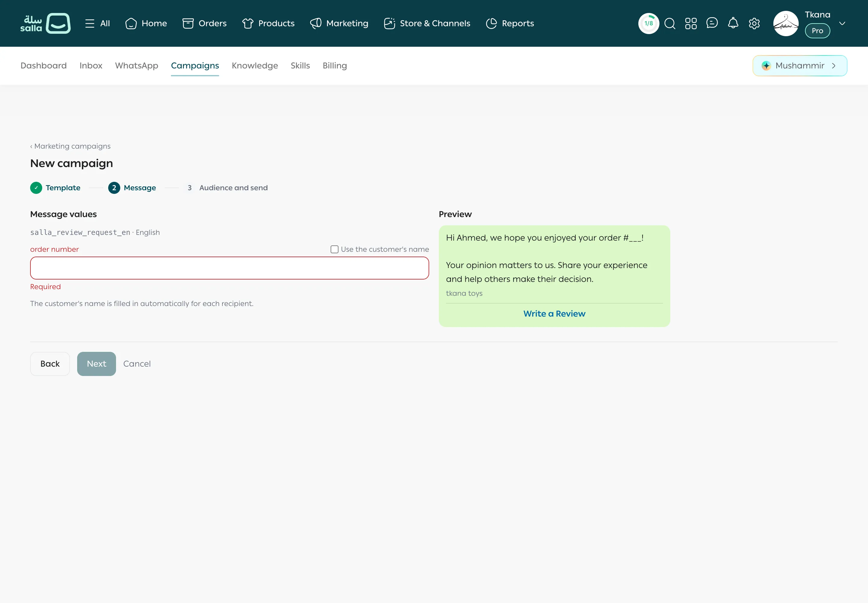Open the notifications bell
The height and width of the screenshot is (603, 868).
click(x=733, y=23)
